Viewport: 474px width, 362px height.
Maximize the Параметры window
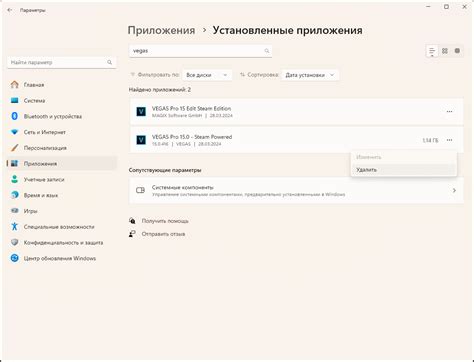(446, 7)
